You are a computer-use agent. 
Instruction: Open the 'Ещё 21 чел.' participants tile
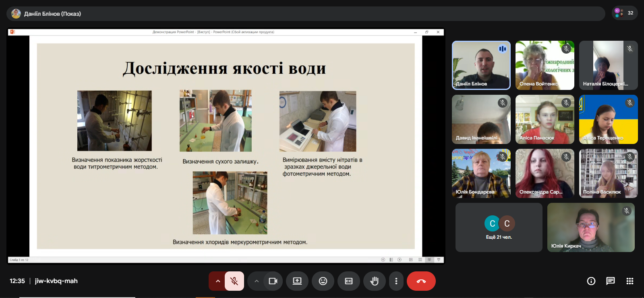(x=499, y=227)
